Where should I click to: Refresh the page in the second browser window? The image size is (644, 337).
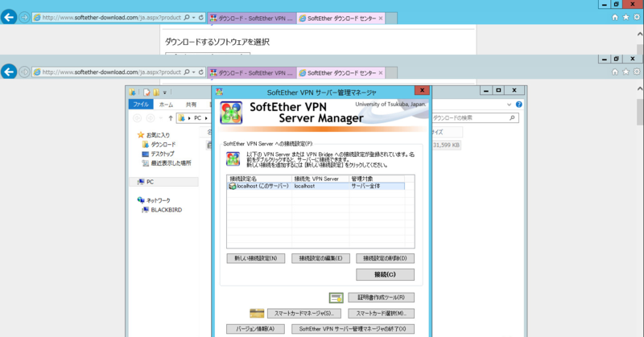tap(200, 72)
